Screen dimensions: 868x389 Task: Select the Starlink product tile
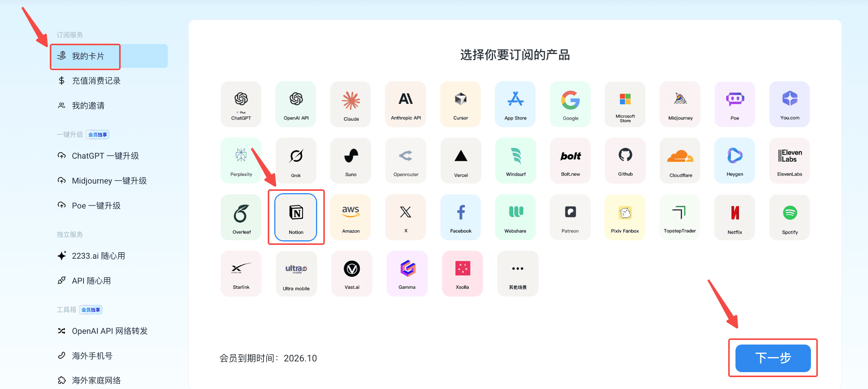point(241,274)
